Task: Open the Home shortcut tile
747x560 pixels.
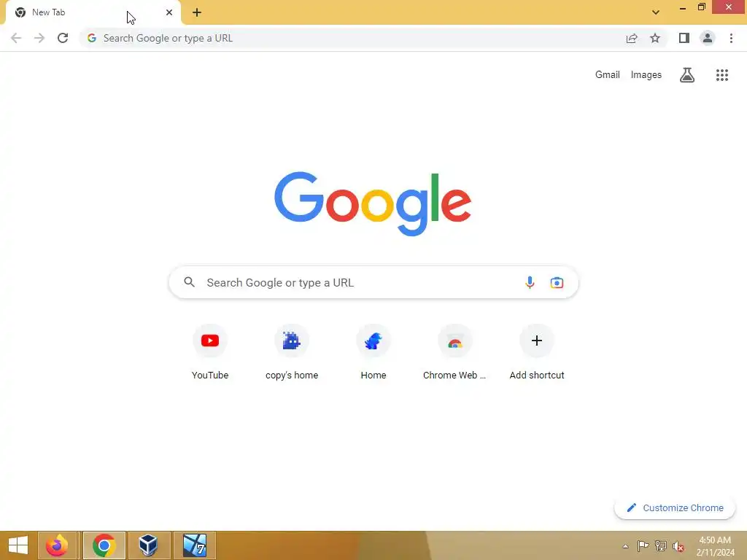Action: point(373,353)
